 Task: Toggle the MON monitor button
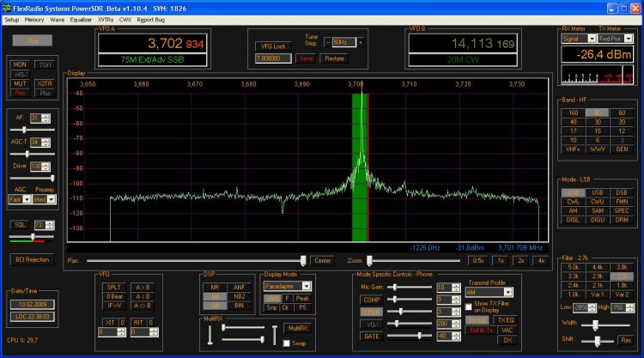[20, 64]
